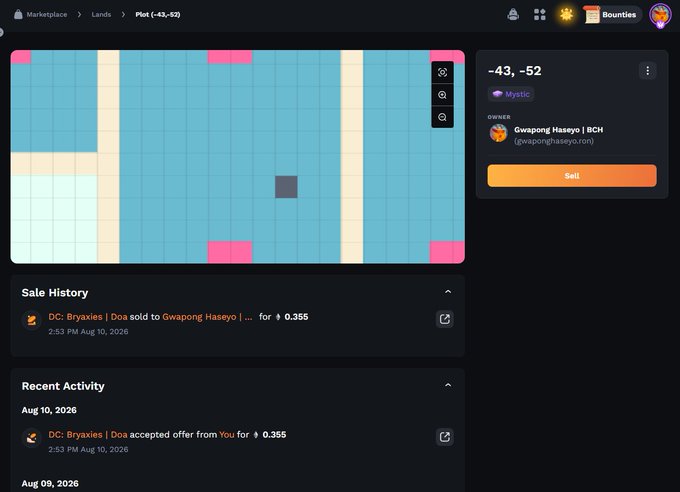Collapse the Sale History section
The image size is (680, 492).
(x=448, y=292)
